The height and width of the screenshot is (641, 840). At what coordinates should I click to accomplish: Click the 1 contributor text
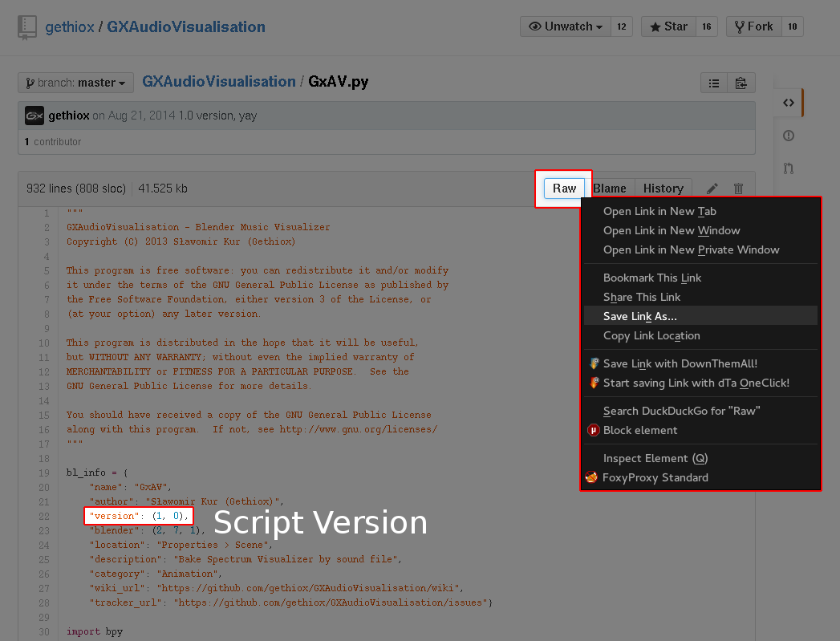52,141
